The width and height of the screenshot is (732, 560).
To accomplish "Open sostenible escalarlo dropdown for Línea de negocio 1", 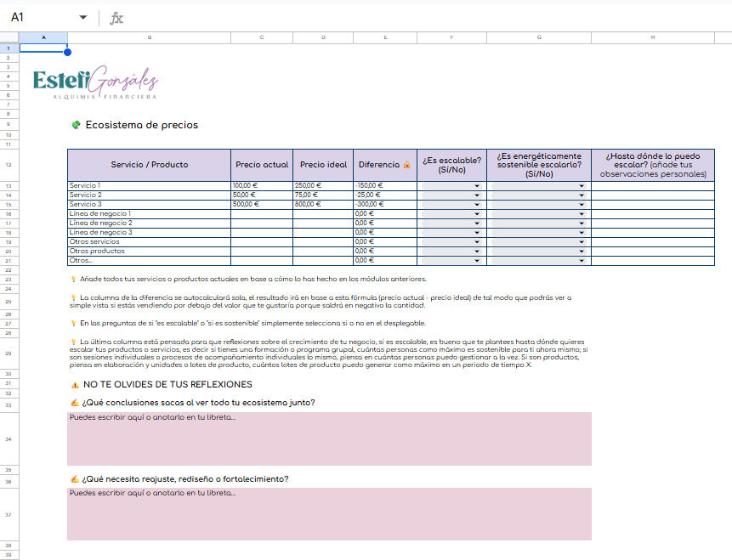I will 582,214.
